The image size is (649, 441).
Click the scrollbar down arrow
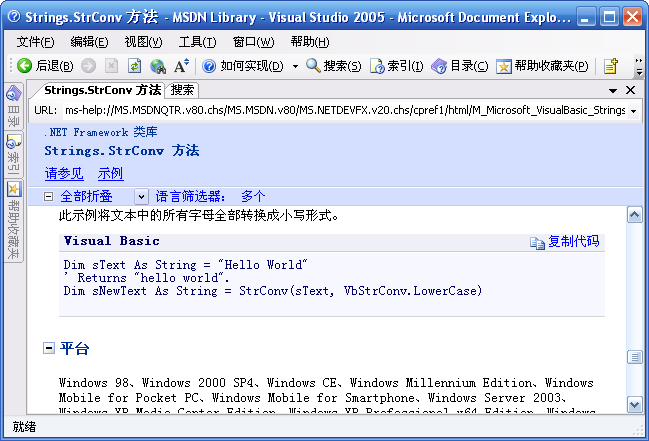click(635, 404)
